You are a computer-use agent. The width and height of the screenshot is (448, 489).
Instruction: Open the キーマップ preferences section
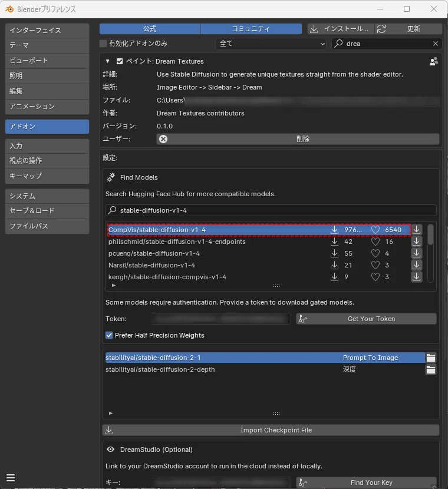point(47,176)
